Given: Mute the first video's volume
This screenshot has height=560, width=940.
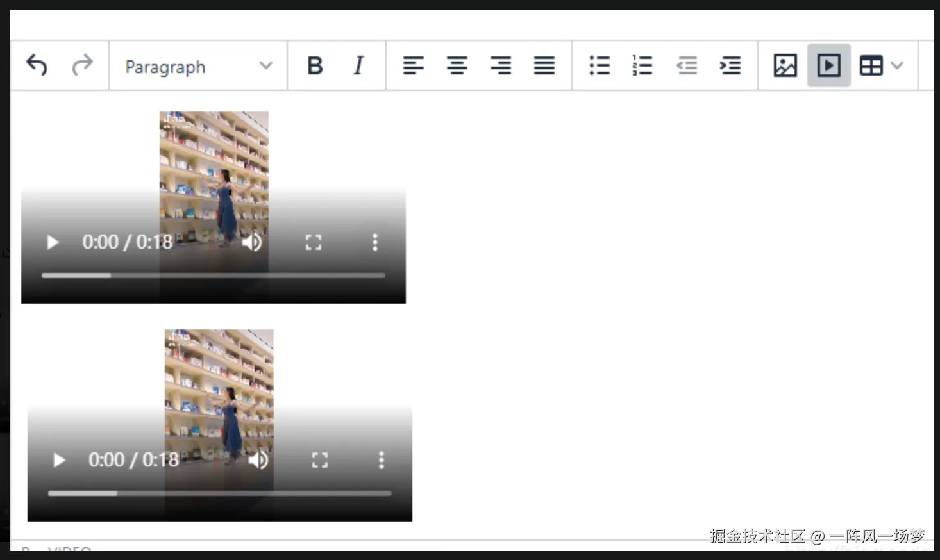Looking at the screenshot, I should [252, 242].
